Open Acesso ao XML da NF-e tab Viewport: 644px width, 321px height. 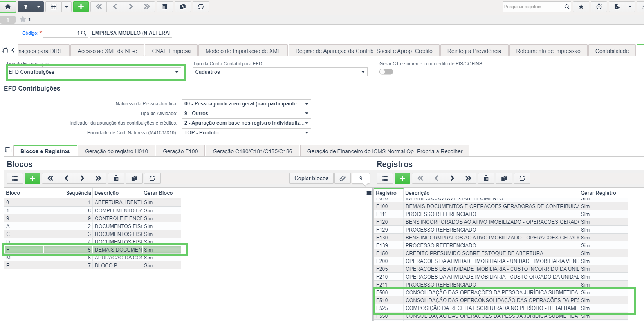click(x=107, y=51)
